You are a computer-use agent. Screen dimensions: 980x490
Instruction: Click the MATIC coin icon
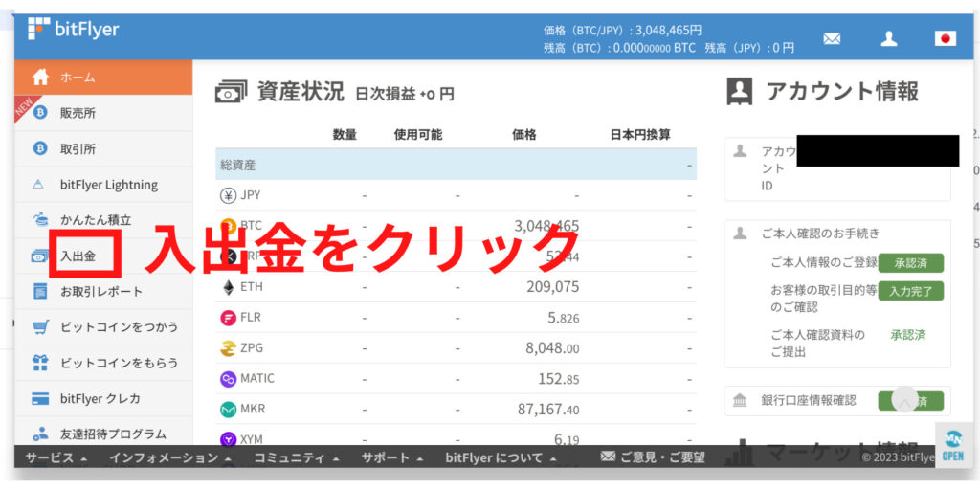pyautogui.click(x=228, y=379)
